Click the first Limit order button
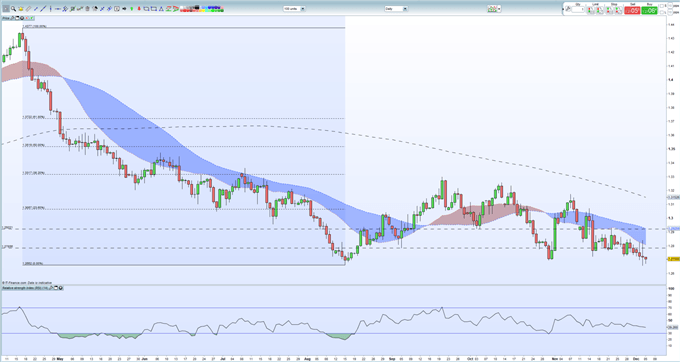 point(590,10)
